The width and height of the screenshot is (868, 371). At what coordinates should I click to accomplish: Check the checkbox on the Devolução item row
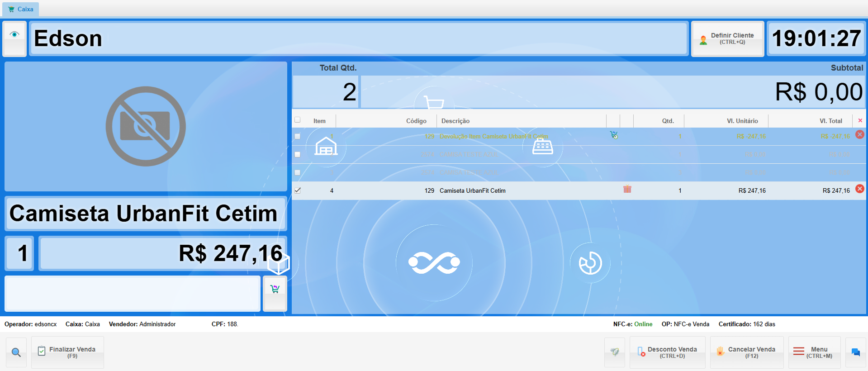click(x=298, y=136)
